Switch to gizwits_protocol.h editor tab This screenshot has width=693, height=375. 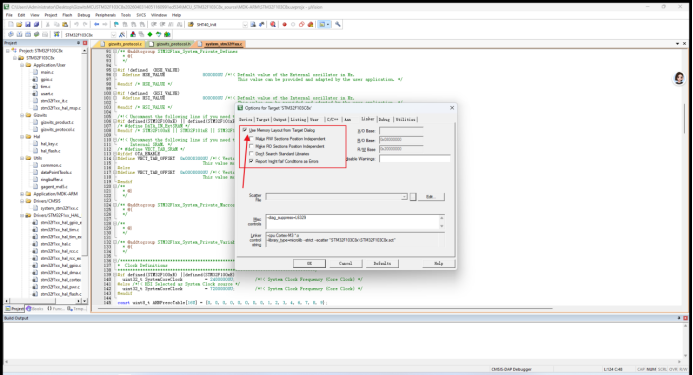(x=171, y=44)
